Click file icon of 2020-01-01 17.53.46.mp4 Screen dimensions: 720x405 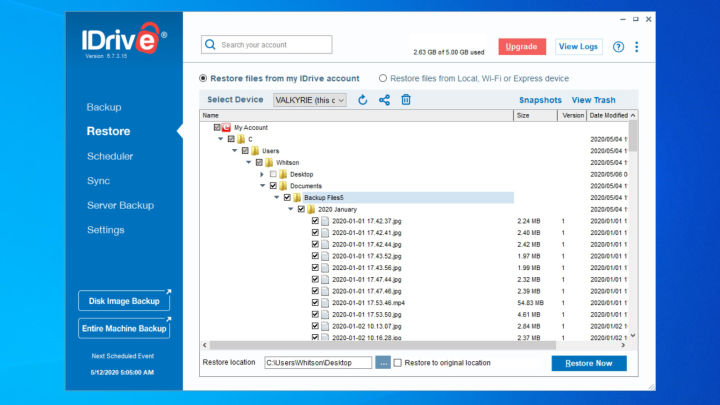coord(325,303)
